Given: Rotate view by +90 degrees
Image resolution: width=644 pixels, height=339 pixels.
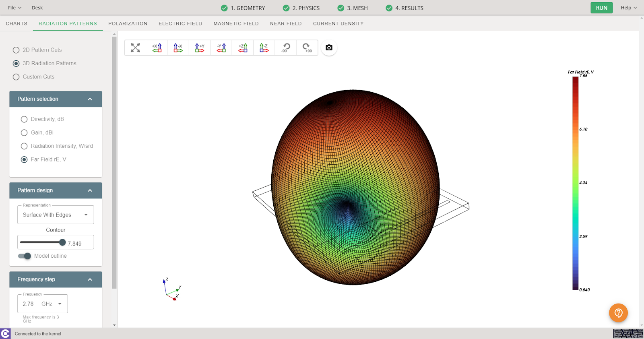Looking at the screenshot, I should (x=307, y=48).
